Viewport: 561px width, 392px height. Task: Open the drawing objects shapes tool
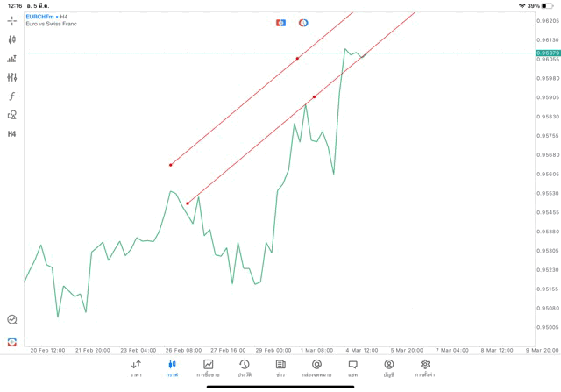point(12,115)
